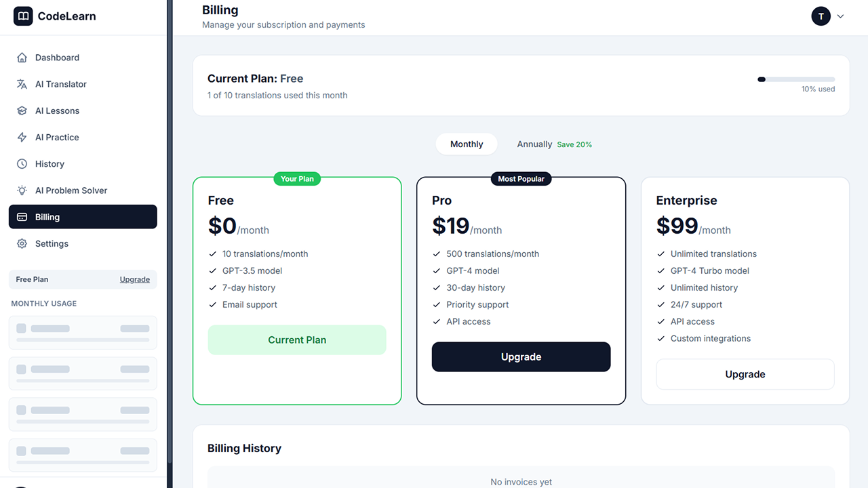Click the AI Translator language icon
The width and height of the screenshot is (868, 488).
pos(22,84)
